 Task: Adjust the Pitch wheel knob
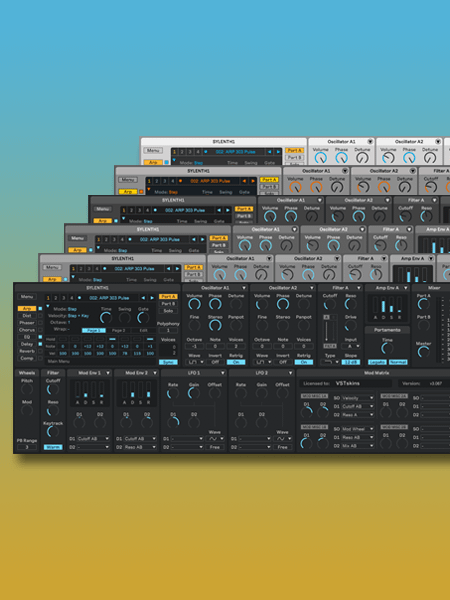point(27,389)
